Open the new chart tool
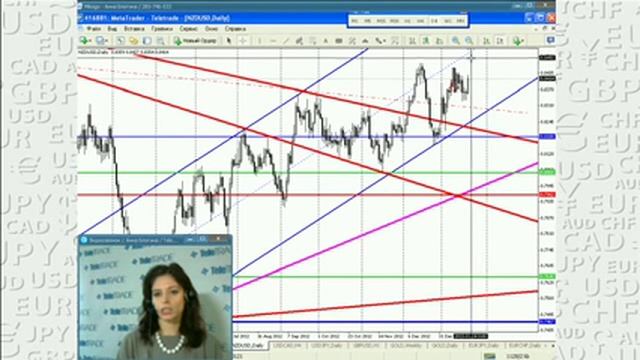The width and height of the screenshot is (640, 360). pos(84,40)
